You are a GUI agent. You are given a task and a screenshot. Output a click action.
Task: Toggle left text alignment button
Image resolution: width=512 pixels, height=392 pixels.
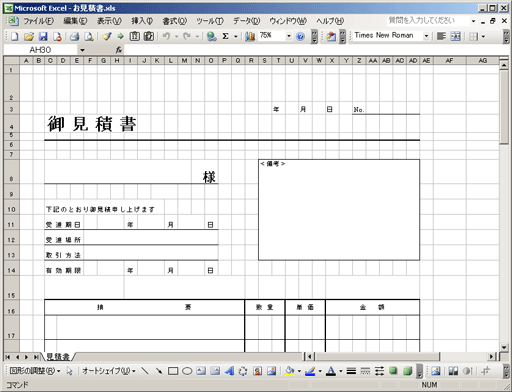click(x=441, y=36)
